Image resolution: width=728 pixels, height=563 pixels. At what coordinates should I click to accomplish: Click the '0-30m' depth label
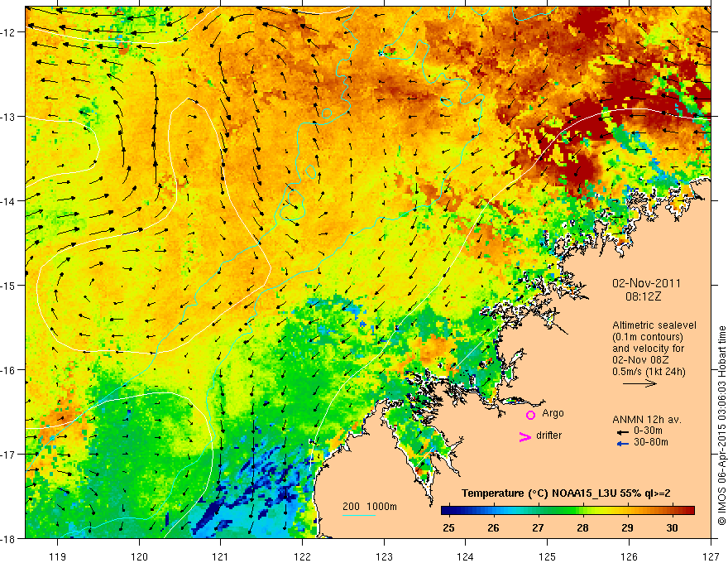coord(648,431)
